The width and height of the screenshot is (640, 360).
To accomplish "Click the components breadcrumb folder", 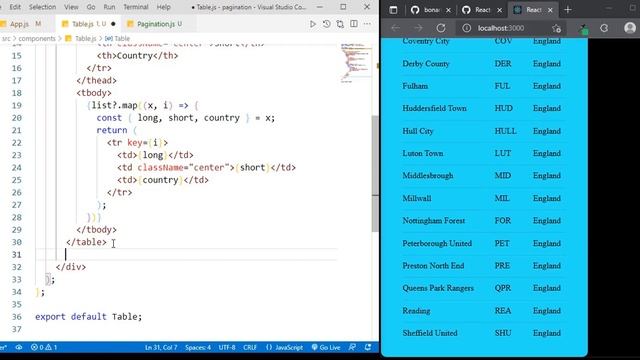I will point(37,38).
